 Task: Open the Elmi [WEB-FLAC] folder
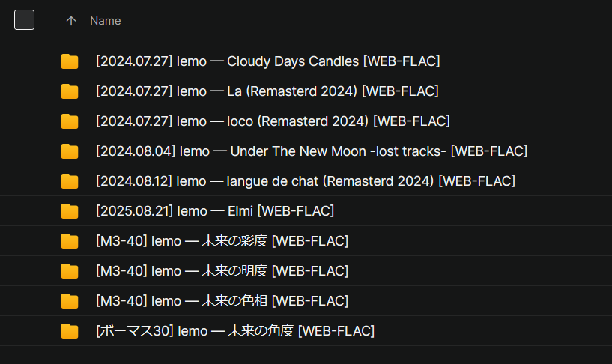214,211
